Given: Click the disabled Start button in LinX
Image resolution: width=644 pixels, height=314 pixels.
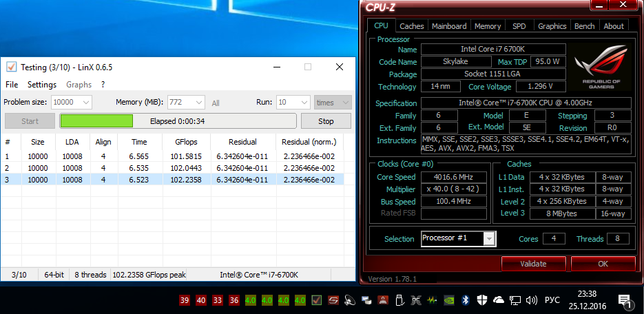Looking at the screenshot, I should coord(30,121).
